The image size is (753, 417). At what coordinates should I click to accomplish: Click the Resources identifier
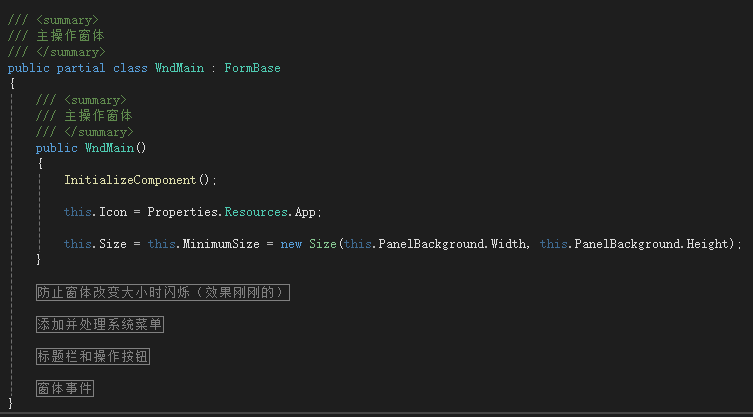(256, 212)
